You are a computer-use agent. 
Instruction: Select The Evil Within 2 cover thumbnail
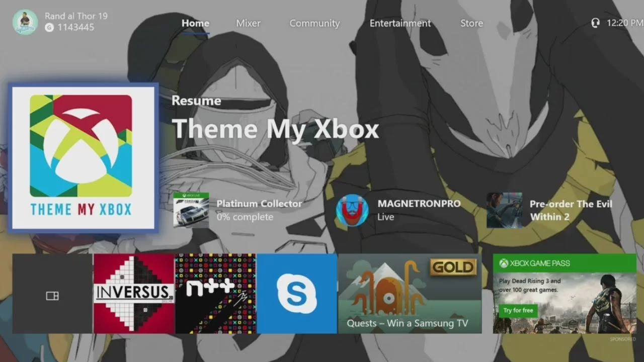(504, 210)
